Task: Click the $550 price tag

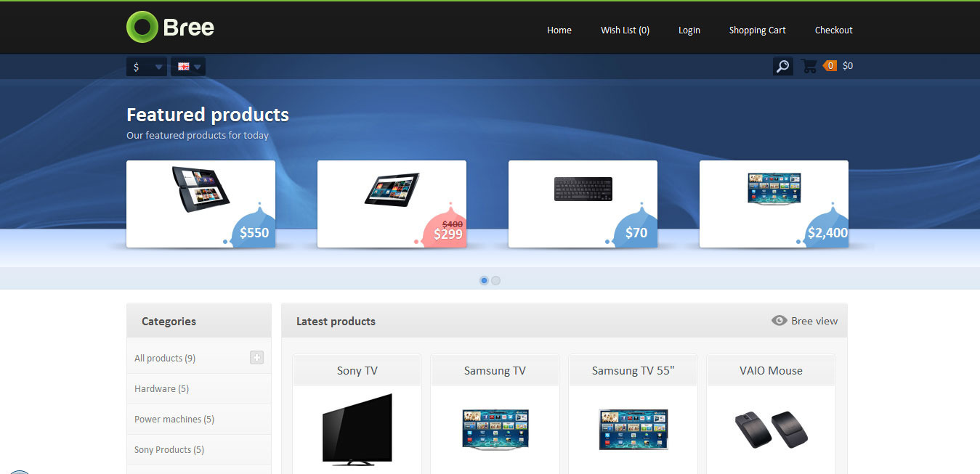Action: coord(254,233)
